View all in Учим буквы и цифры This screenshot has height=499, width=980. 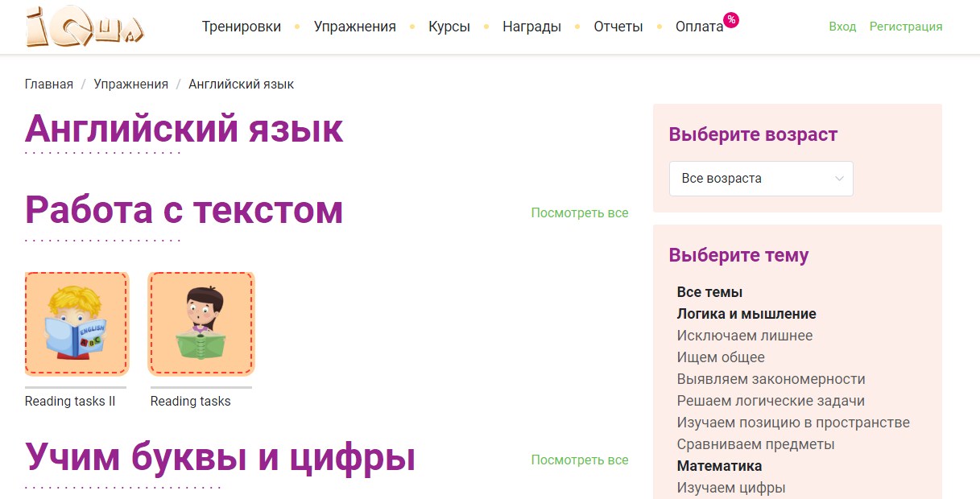[x=580, y=460]
